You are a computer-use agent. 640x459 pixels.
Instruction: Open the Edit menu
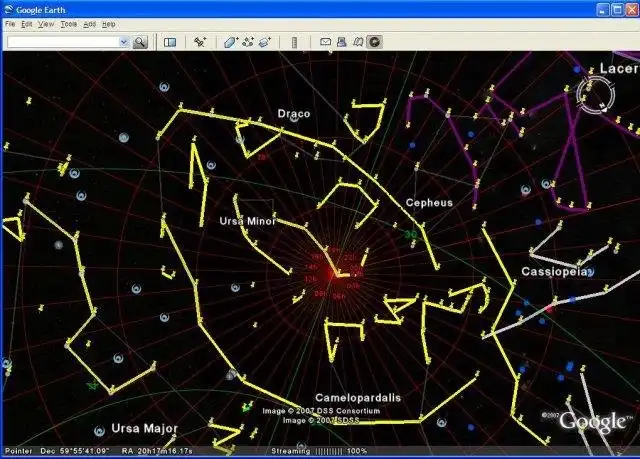[x=27, y=24]
